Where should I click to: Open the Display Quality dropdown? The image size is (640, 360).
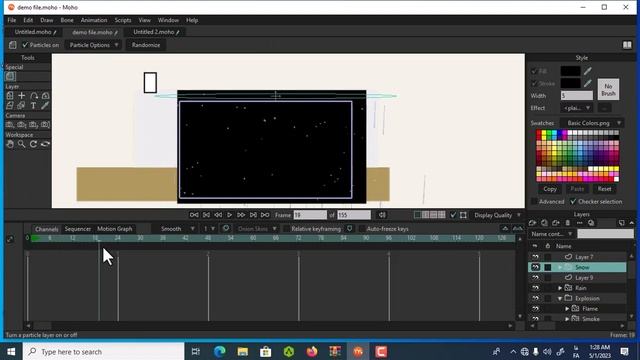tap(497, 215)
